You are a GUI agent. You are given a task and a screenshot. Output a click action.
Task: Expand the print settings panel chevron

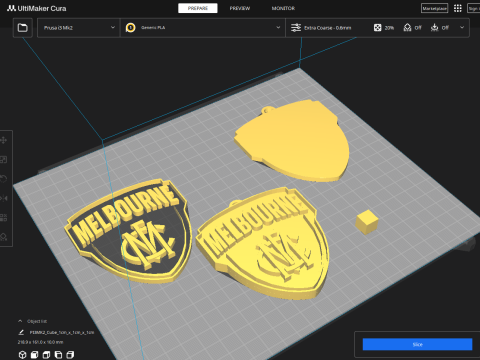click(x=462, y=27)
